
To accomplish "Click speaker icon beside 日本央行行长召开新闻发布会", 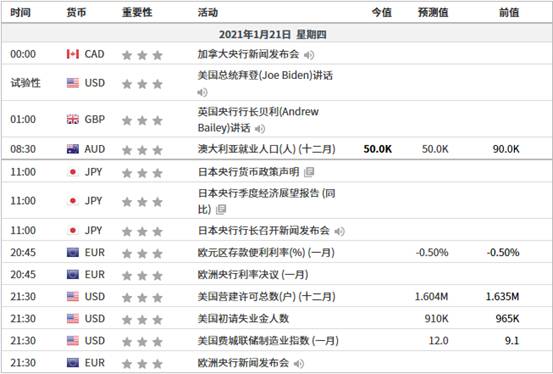I will pyautogui.click(x=339, y=231).
